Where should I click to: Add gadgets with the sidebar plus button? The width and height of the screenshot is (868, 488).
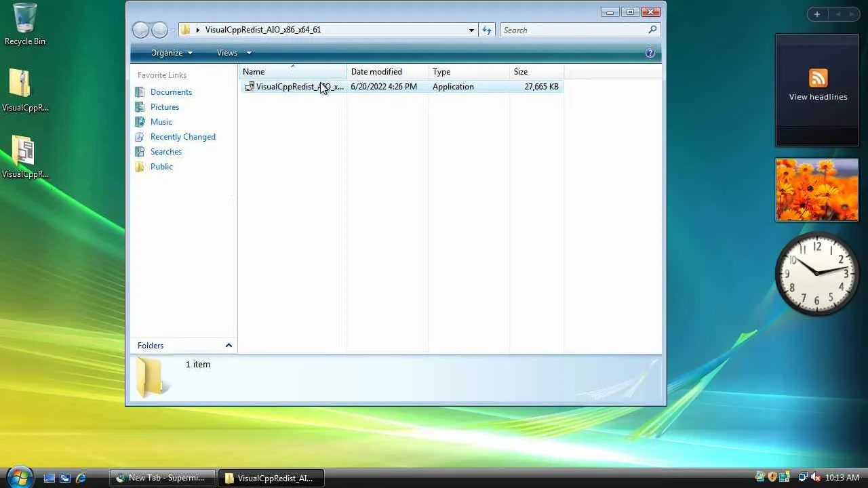pyautogui.click(x=817, y=14)
